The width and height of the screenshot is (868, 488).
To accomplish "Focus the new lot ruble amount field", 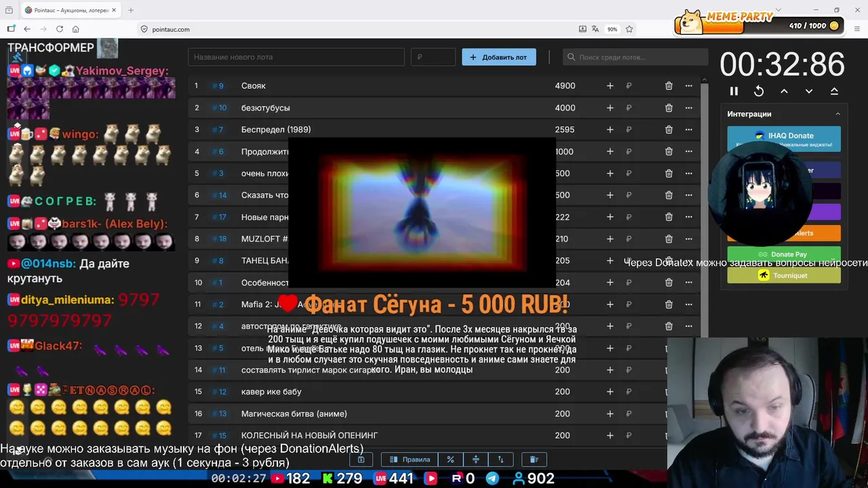I will click(x=433, y=57).
